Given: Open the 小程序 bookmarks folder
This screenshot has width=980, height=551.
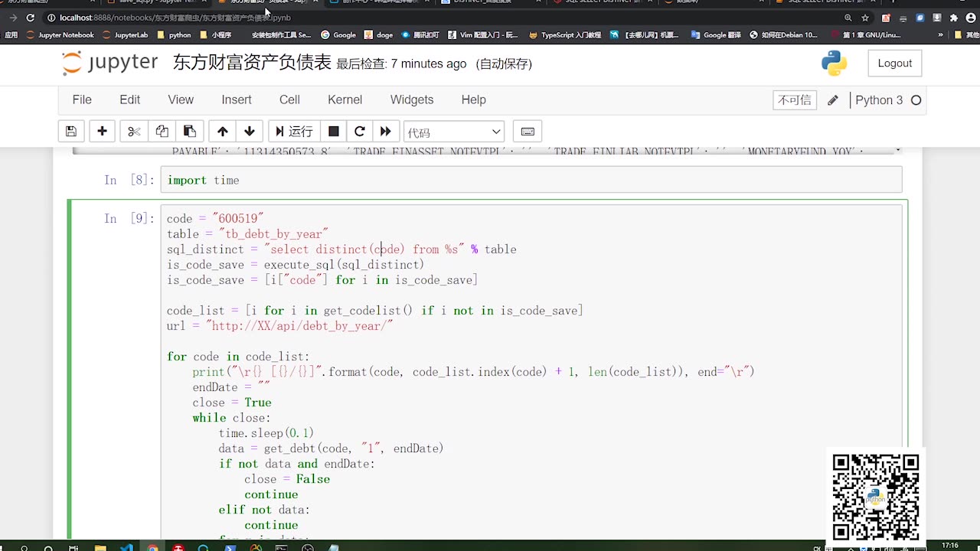Looking at the screenshot, I should [215, 35].
